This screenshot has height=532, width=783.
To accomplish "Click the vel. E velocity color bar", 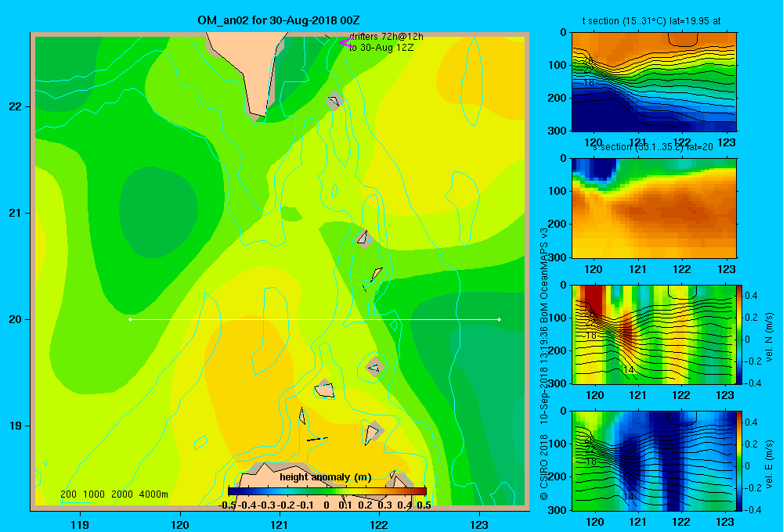I will point(739,461).
